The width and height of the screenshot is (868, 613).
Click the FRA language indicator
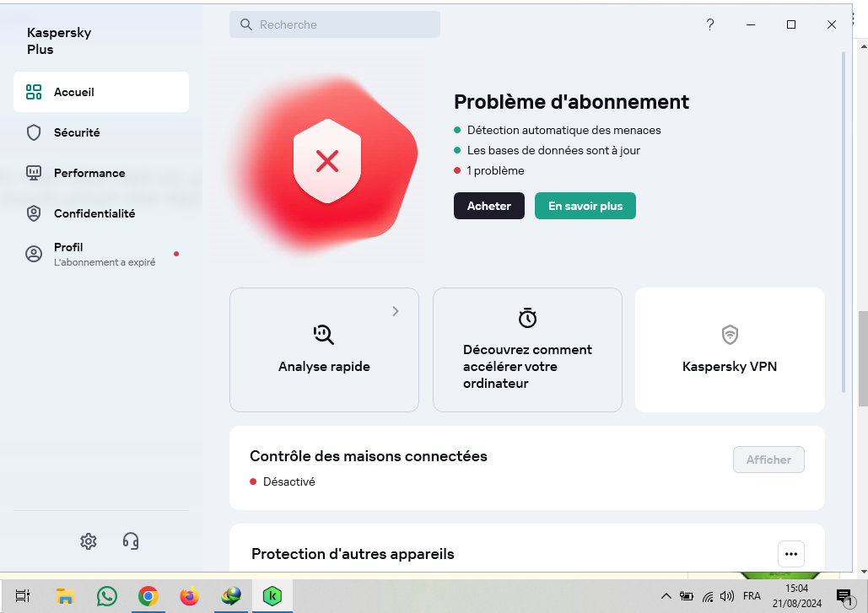click(752, 596)
